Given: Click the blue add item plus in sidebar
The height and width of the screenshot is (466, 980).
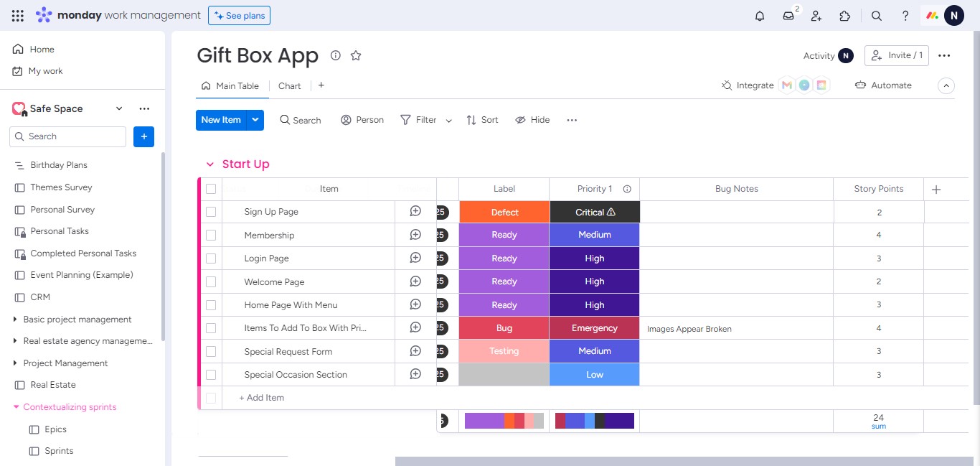Looking at the screenshot, I should 143,136.
